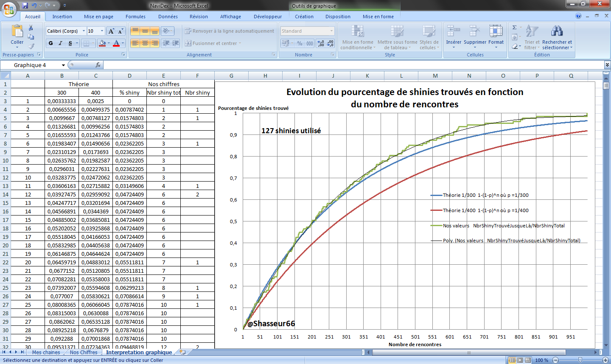Switch to Page Layout view in status bar
The width and height of the screenshot is (611, 364).
pyautogui.click(x=520, y=360)
